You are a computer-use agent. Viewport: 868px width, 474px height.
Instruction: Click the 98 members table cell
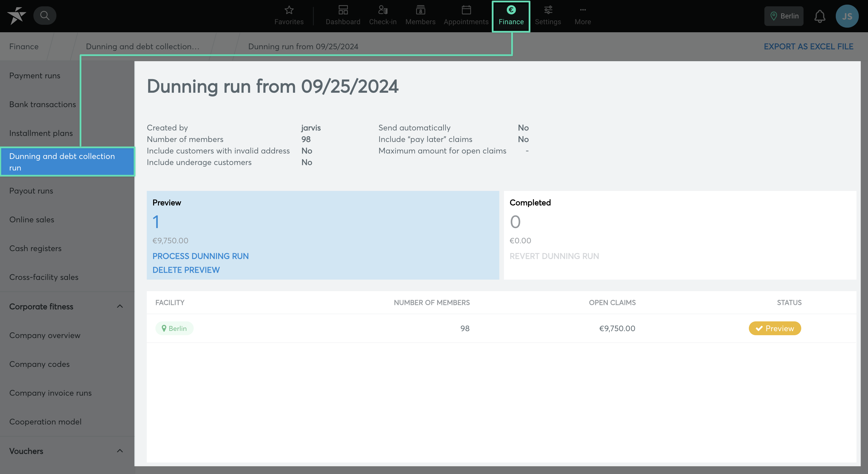click(x=465, y=328)
